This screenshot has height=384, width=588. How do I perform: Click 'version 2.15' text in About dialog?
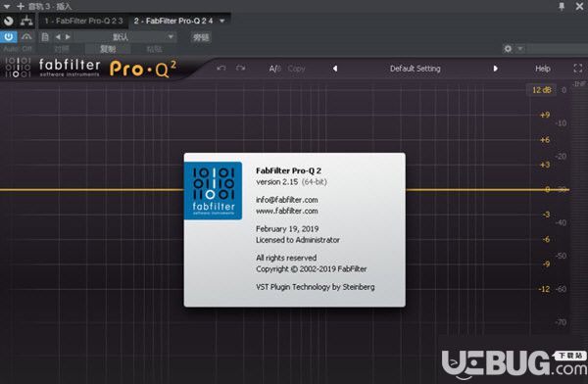[x=276, y=182]
